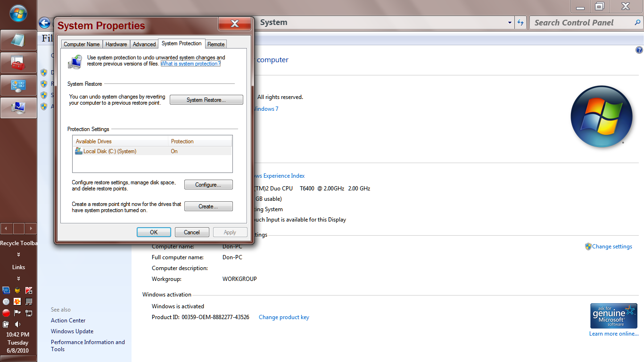
Task: Open the address bar dropdown arrow
Action: click(510, 22)
